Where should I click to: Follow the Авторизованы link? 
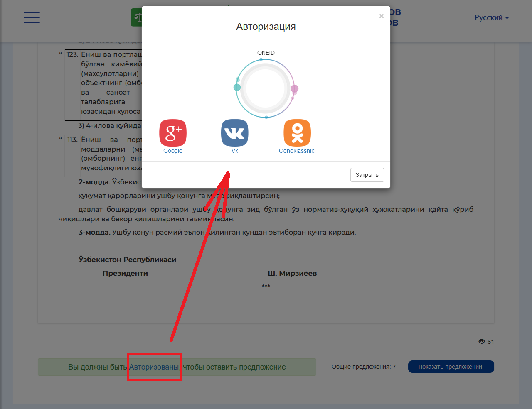(154, 367)
